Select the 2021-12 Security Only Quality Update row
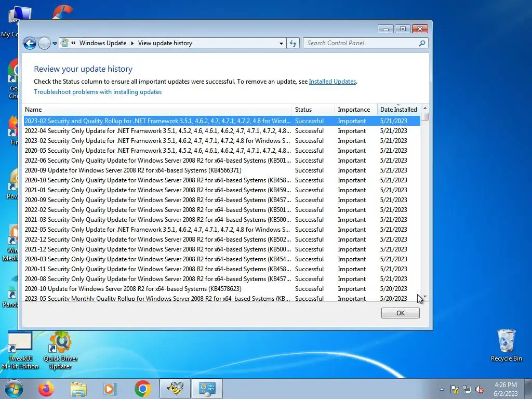Image resolution: width=532 pixels, height=399 pixels. pos(222,249)
